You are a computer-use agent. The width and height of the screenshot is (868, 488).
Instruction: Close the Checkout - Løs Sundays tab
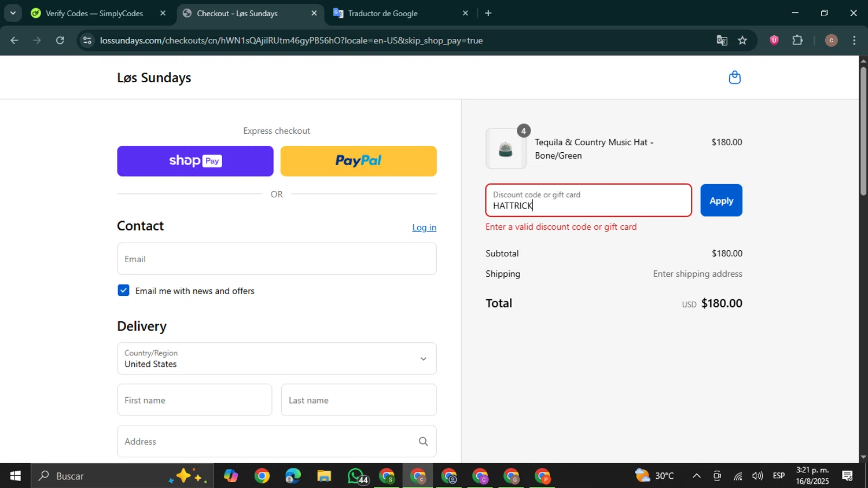pyautogui.click(x=314, y=13)
